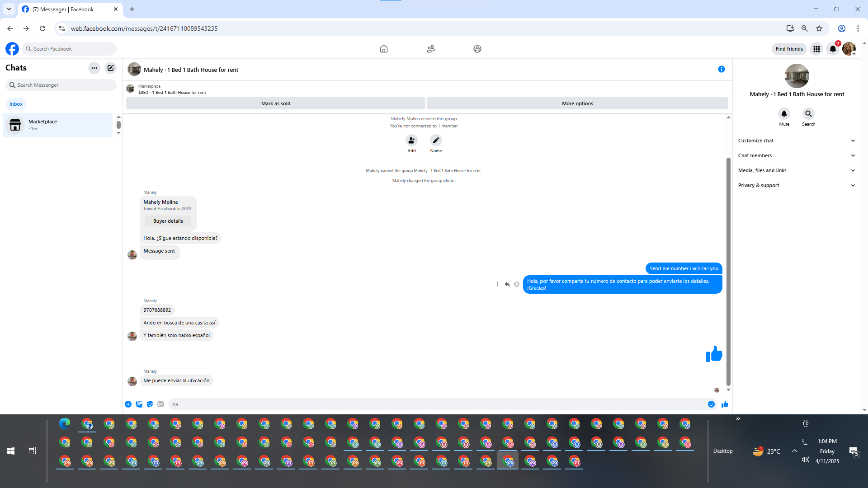Open more actions plus icon in composer

pos(128,404)
